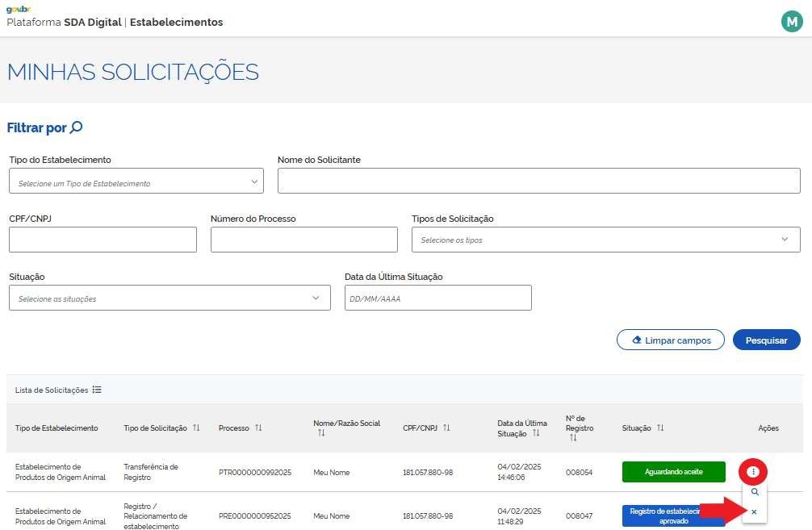Sort by CPF/CNPJ column arrows
The width and height of the screenshot is (812, 530).
click(x=446, y=428)
